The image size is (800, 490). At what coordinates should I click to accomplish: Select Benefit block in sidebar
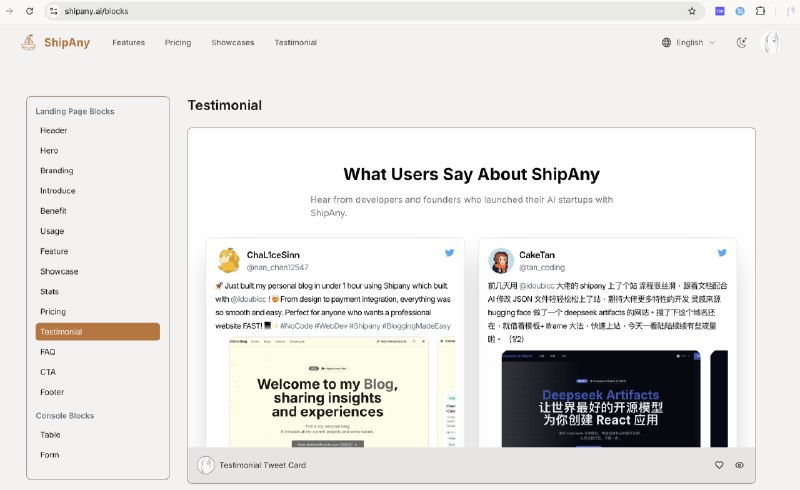97,211
